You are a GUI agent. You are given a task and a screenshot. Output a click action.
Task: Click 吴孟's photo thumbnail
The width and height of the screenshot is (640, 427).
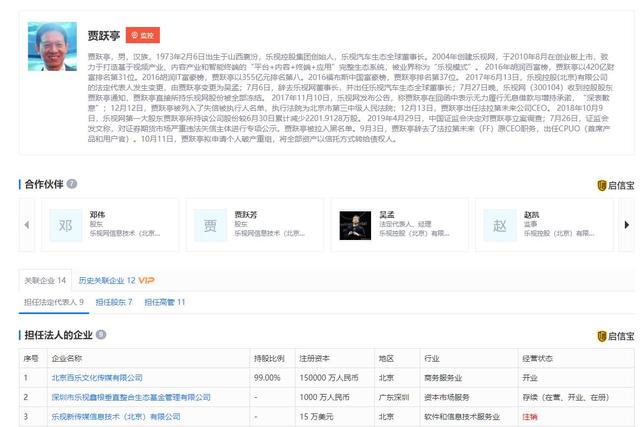coord(355,225)
